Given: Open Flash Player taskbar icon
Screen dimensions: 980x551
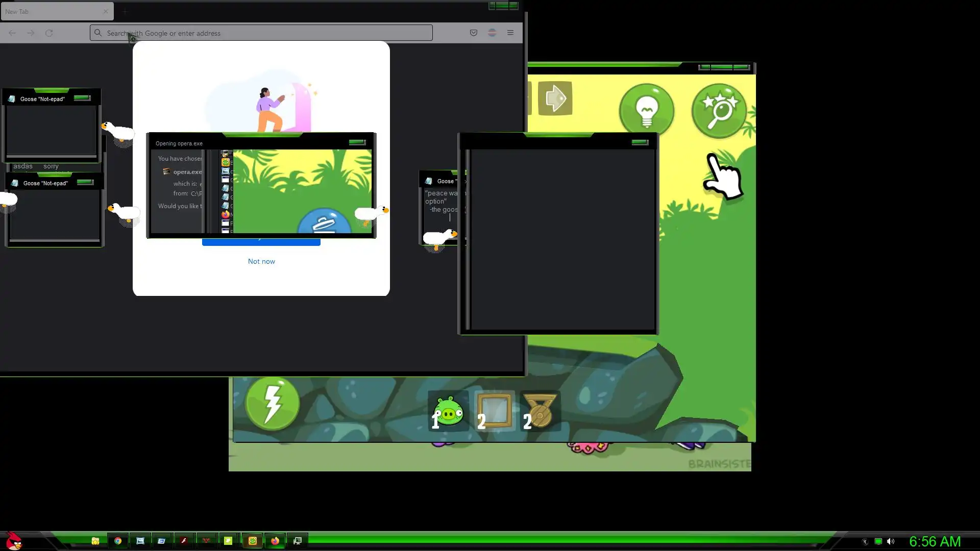Looking at the screenshot, I should 184,541.
